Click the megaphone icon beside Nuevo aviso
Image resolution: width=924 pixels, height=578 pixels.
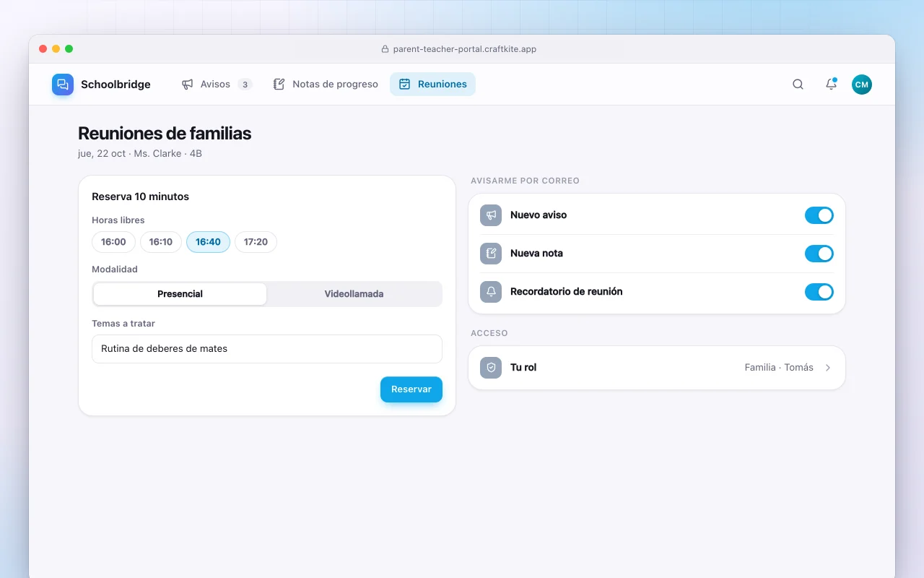(x=491, y=215)
